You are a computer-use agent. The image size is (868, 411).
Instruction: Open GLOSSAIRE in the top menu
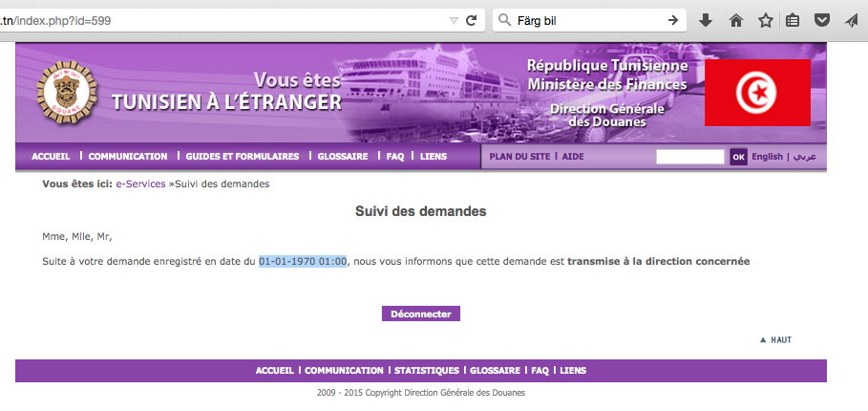343,157
